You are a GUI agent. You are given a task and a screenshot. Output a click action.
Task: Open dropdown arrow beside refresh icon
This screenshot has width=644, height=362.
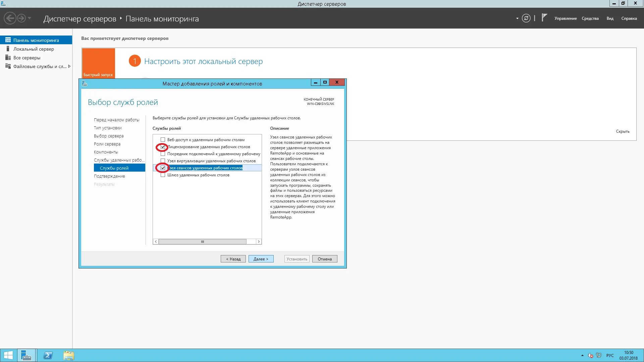517,18
